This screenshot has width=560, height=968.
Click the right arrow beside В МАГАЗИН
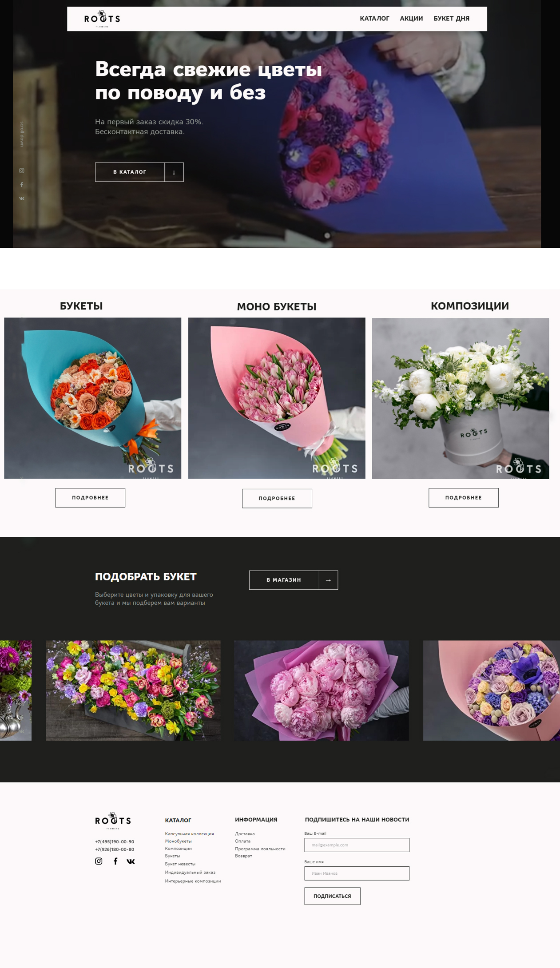click(x=329, y=580)
